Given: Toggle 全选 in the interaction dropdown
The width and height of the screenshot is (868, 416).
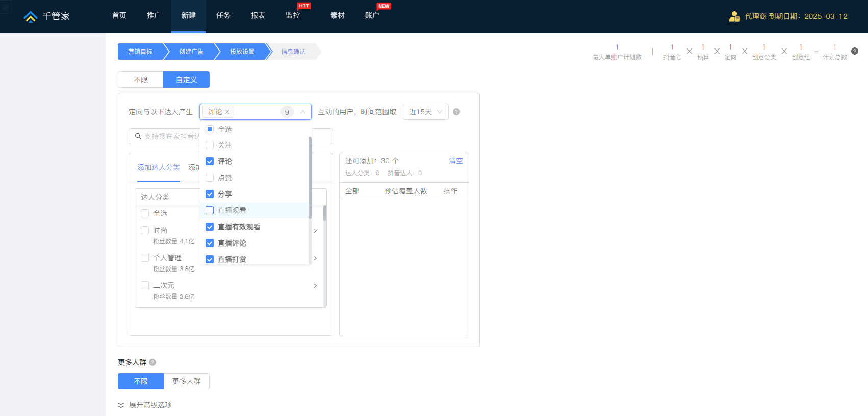Looking at the screenshot, I should (x=210, y=129).
